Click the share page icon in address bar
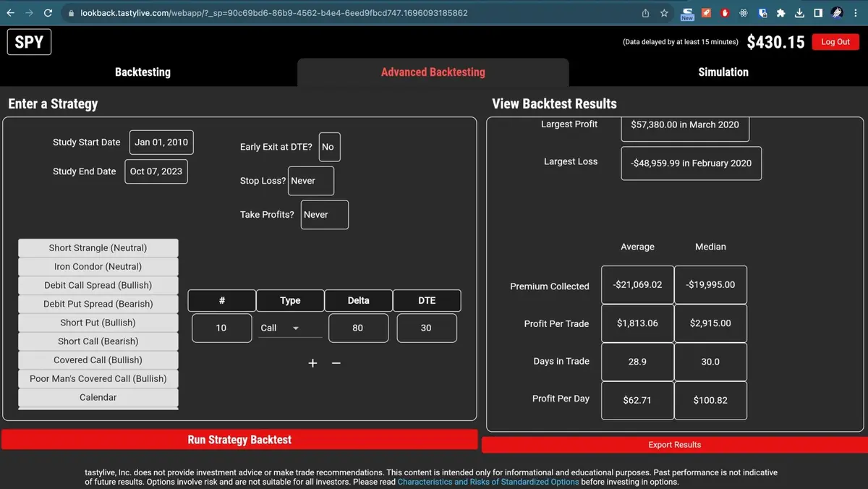 pyautogui.click(x=645, y=13)
